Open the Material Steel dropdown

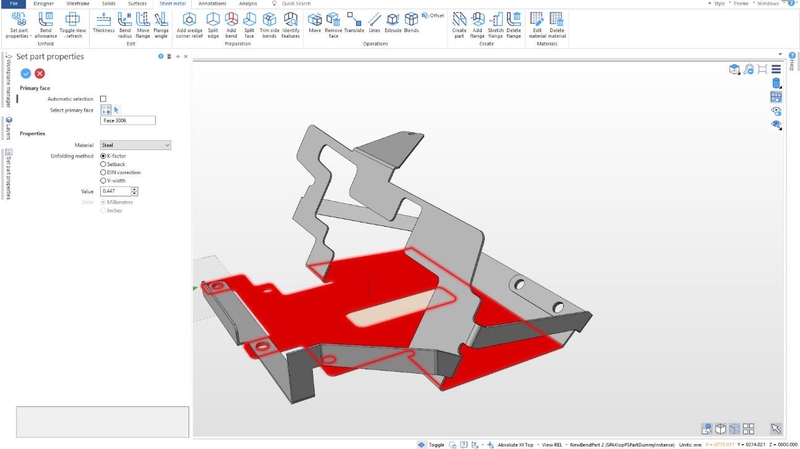[x=135, y=145]
